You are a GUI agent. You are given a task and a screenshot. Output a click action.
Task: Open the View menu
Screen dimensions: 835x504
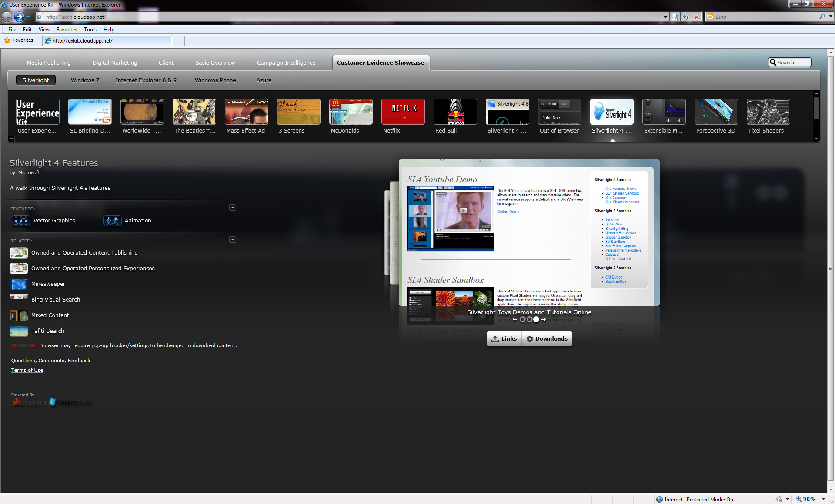[x=44, y=30]
